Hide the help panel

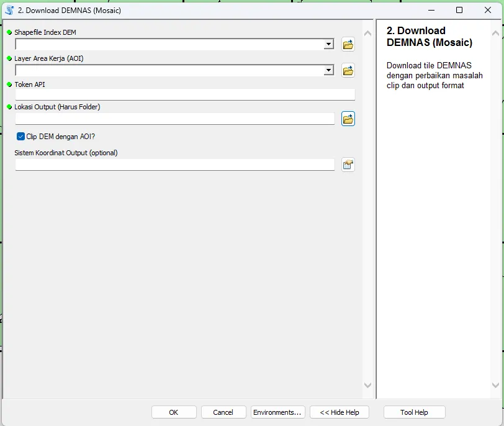(x=339, y=412)
